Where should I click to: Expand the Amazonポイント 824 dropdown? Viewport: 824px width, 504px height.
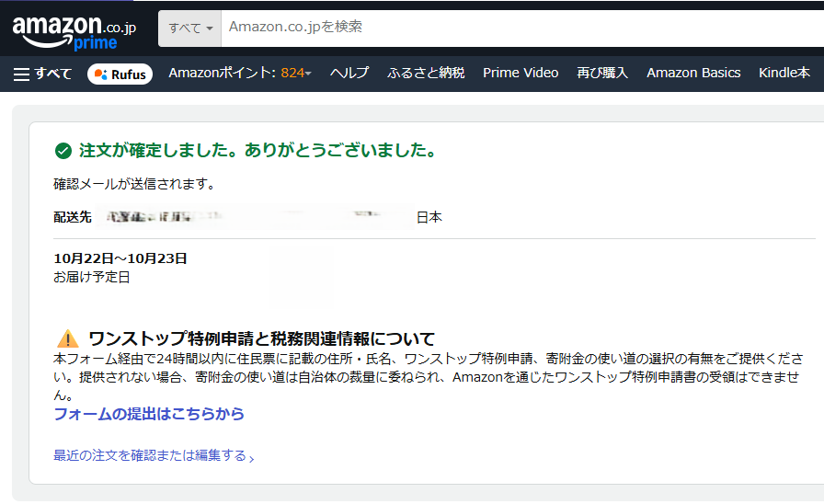pos(240,73)
